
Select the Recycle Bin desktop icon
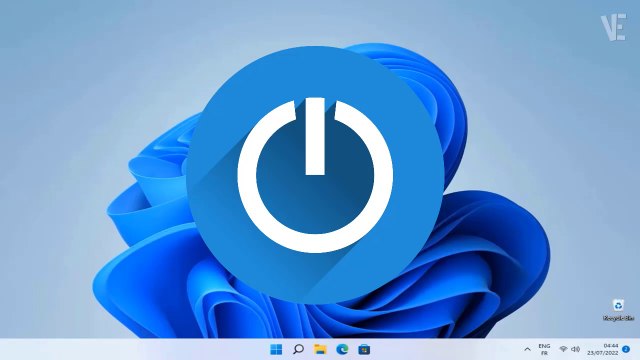618,310
